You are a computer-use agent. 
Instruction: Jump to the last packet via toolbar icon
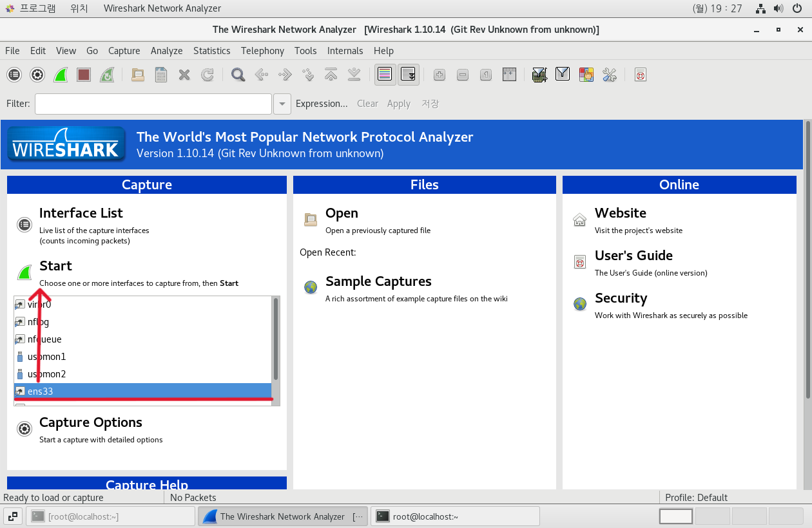(x=354, y=75)
